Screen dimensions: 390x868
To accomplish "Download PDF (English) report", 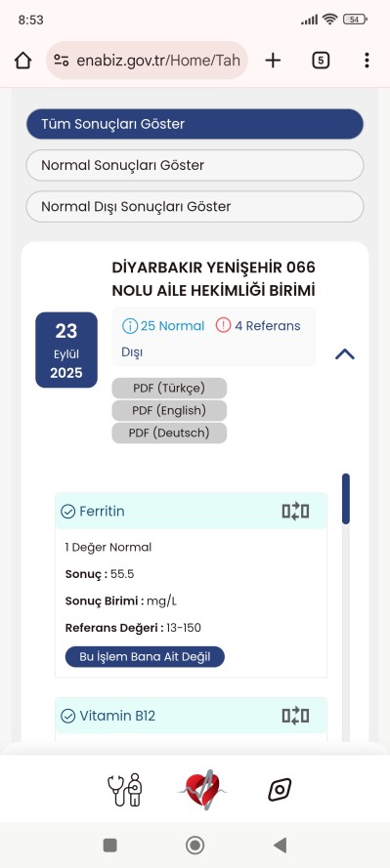I will click(169, 411).
